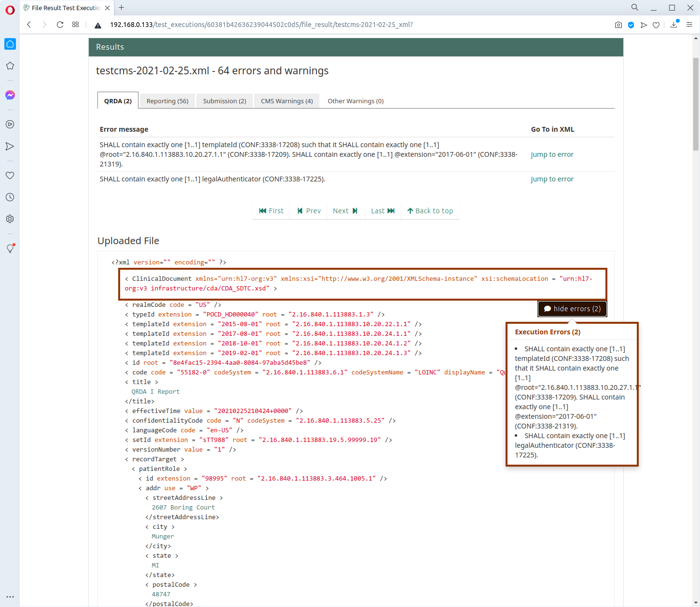The height and width of the screenshot is (607, 700).
Task: Click the not-secure warning triangle icon
Action: 97,25
